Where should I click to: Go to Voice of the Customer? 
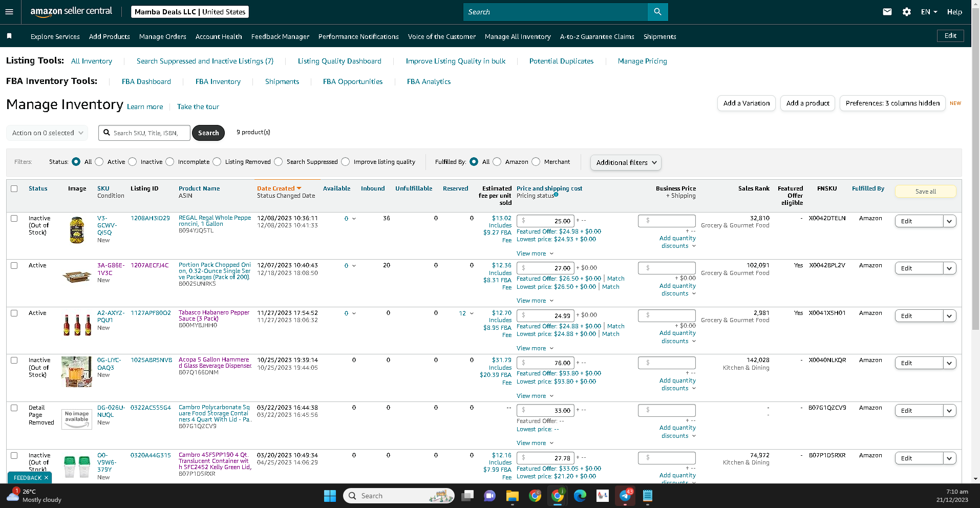[x=442, y=36]
